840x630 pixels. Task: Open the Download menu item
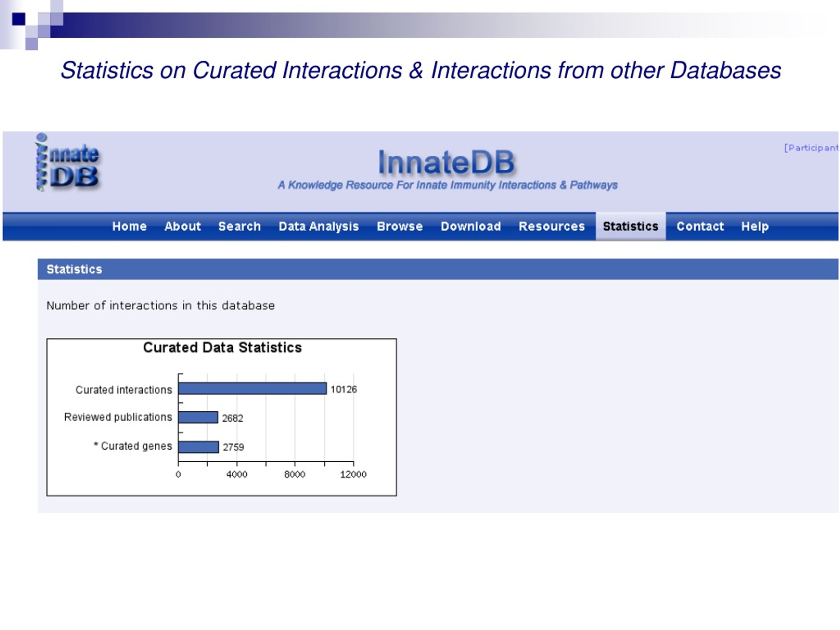pyautogui.click(x=471, y=226)
